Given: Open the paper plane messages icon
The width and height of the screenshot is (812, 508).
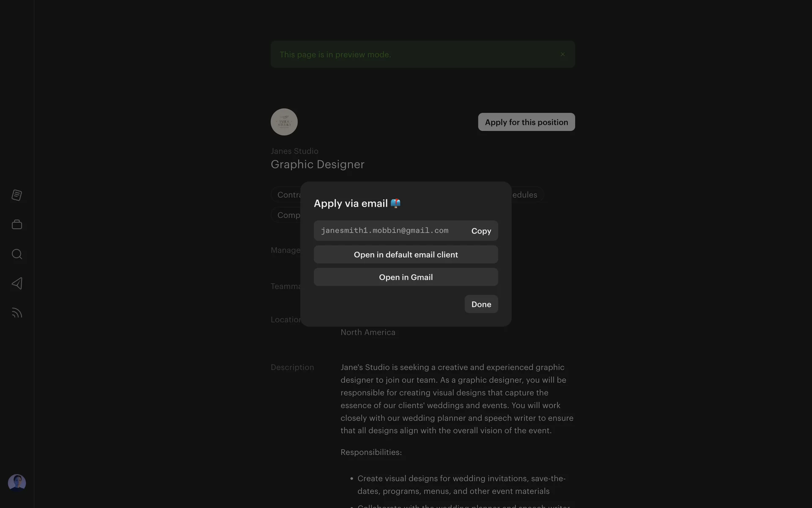Looking at the screenshot, I should pos(17,283).
